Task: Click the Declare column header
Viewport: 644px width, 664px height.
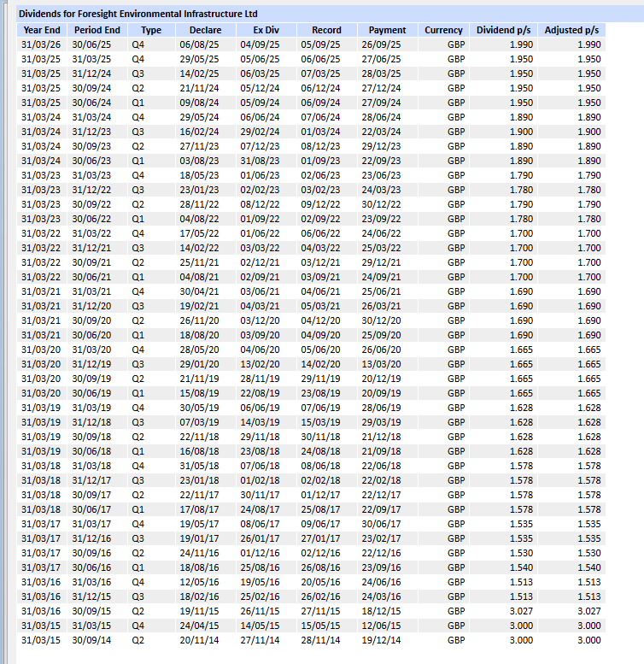Action: [x=205, y=30]
